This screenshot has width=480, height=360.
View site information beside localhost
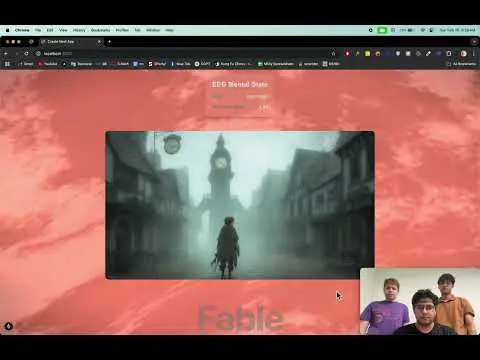point(38,53)
